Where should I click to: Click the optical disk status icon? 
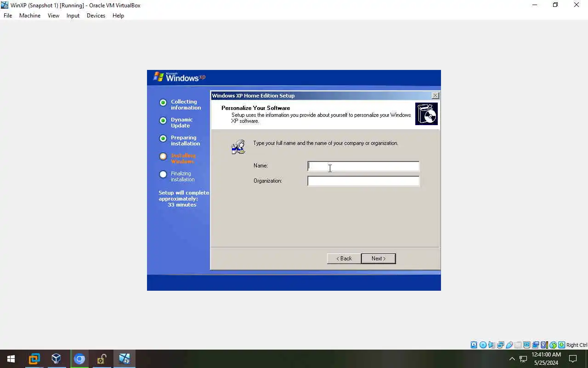[483, 345]
